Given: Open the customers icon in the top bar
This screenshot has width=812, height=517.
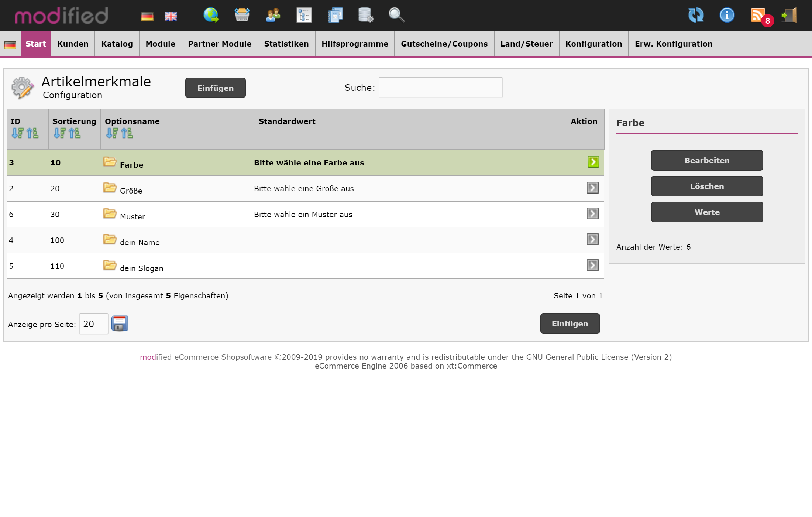Looking at the screenshot, I should pos(273,16).
